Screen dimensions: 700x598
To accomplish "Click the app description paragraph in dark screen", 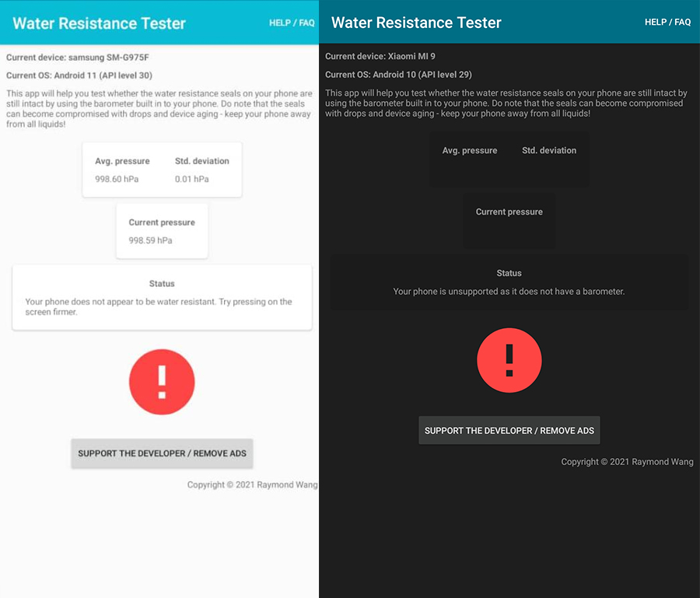I will tap(506, 103).
